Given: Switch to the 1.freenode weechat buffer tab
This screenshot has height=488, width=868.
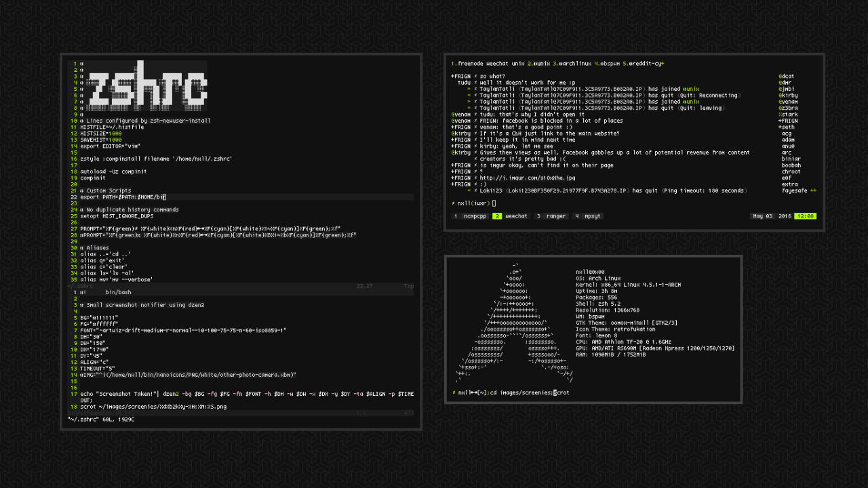Looking at the screenshot, I should pos(488,64).
